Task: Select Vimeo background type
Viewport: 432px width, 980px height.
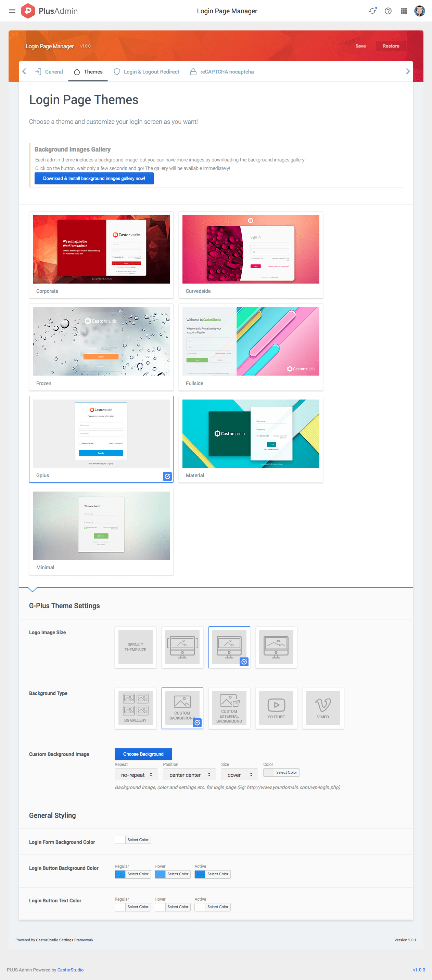Action: tap(323, 708)
